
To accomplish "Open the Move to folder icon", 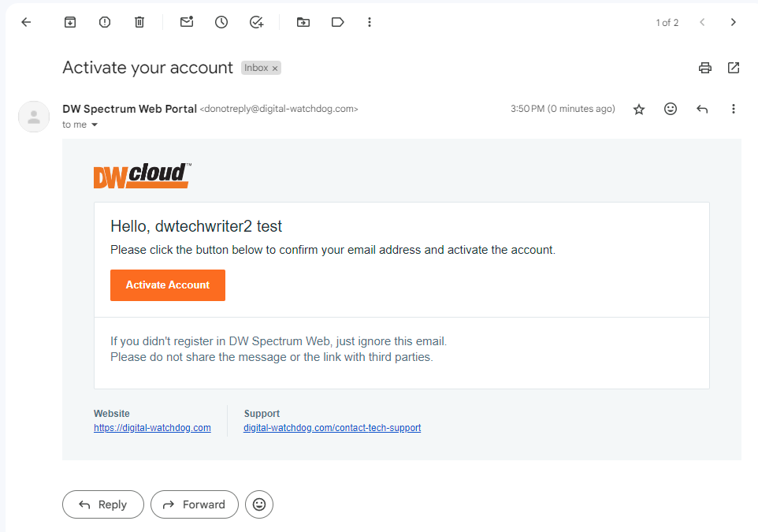I will click(x=303, y=22).
